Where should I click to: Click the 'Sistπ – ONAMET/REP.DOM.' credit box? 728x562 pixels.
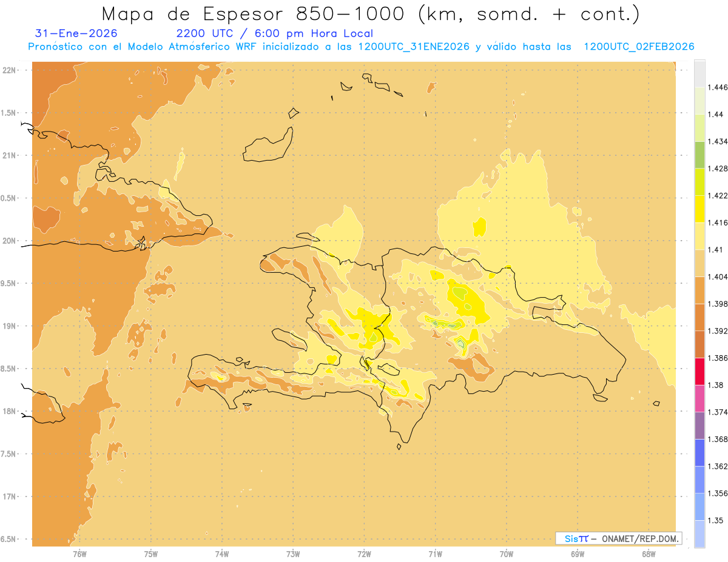point(618,538)
